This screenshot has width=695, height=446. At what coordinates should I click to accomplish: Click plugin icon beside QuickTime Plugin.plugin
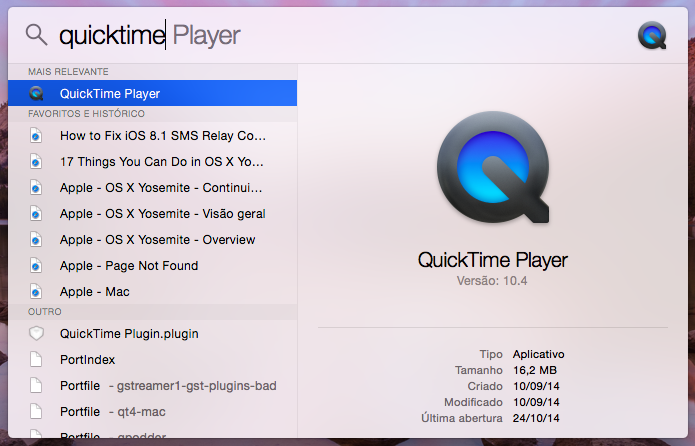pyautogui.click(x=36, y=333)
